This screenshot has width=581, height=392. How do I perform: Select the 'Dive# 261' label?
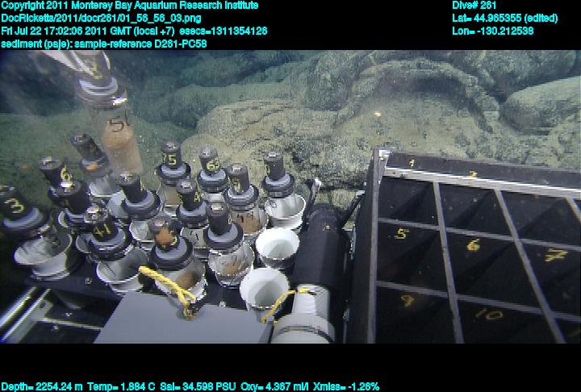(474, 6)
